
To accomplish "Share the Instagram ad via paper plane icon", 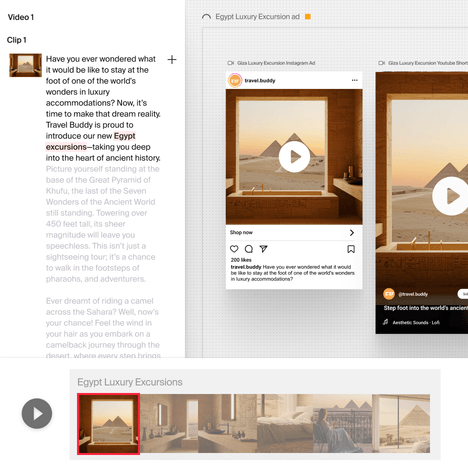I will pos(263,249).
